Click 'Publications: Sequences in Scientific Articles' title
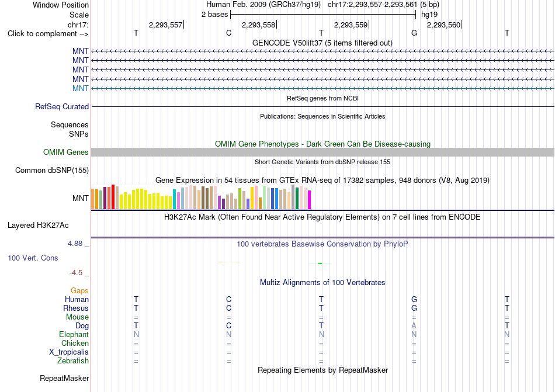This screenshot has width=555, height=392. [x=322, y=116]
